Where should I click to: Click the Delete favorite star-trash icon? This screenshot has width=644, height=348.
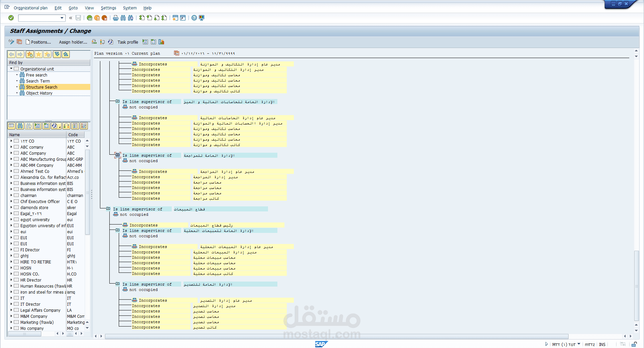click(47, 54)
